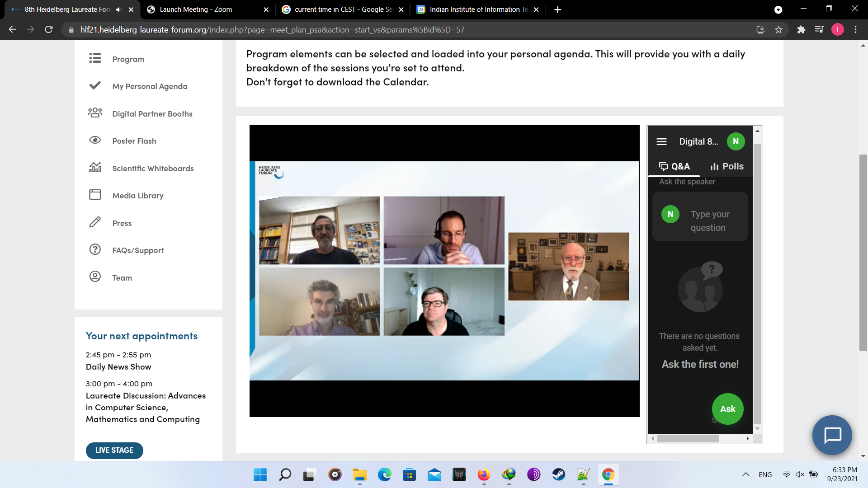Screen dimensions: 868x488
Task: Click the FAQs/Support question mark icon
Action: tap(95, 249)
